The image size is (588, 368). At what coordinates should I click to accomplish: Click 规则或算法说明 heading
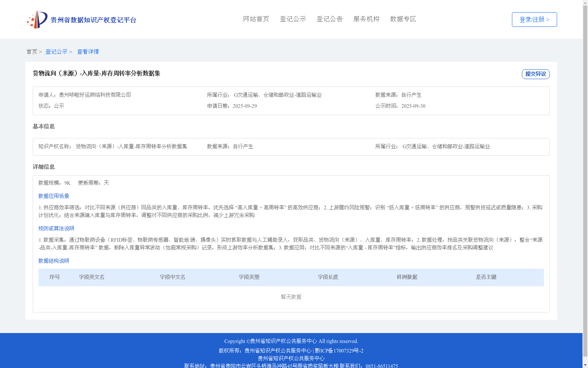point(56,229)
